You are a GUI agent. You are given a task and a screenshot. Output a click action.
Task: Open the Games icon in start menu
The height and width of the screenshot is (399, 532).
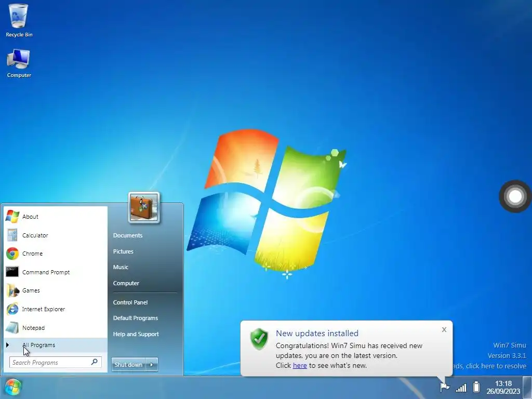pos(12,290)
